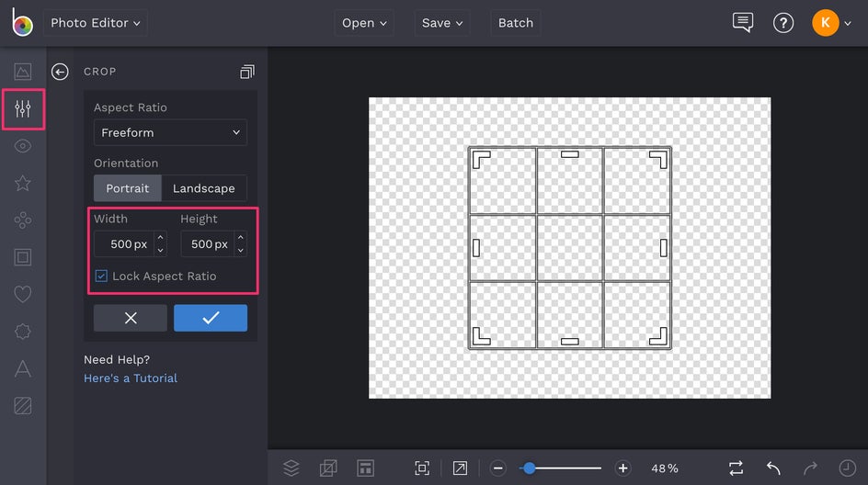The width and height of the screenshot is (868, 485).
Task: Select Portrait orientation
Action: (x=127, y=188)
